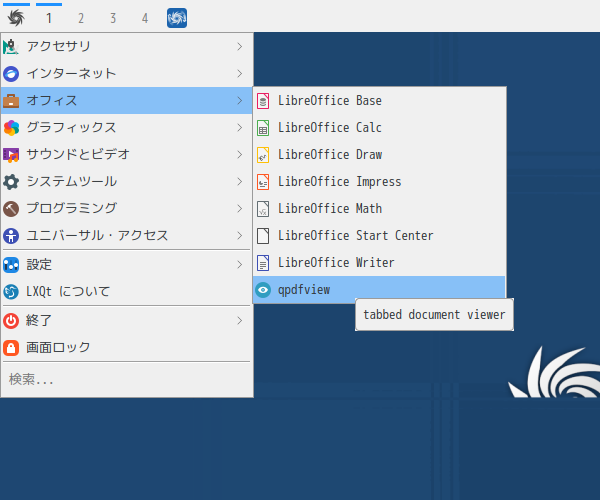600x500 pixels.
Task: Expand the ユニバーサル・アクセス submenu arrow
Action: (240, 236)
